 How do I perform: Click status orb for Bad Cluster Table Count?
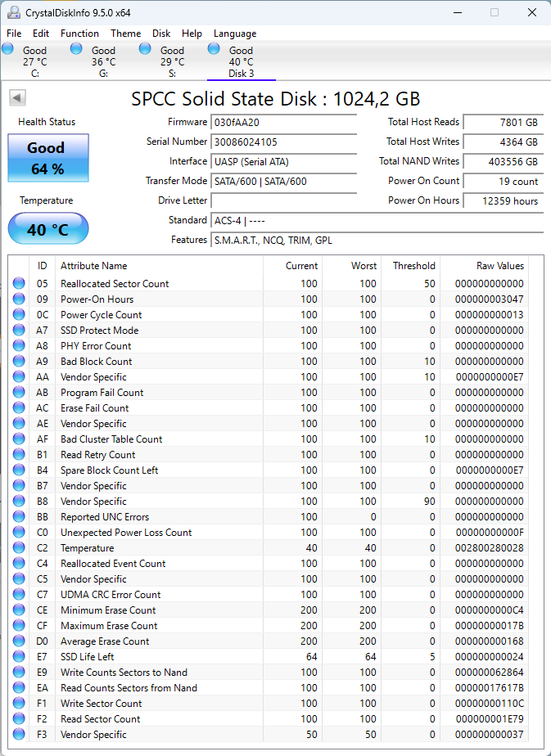coord(19,439)
